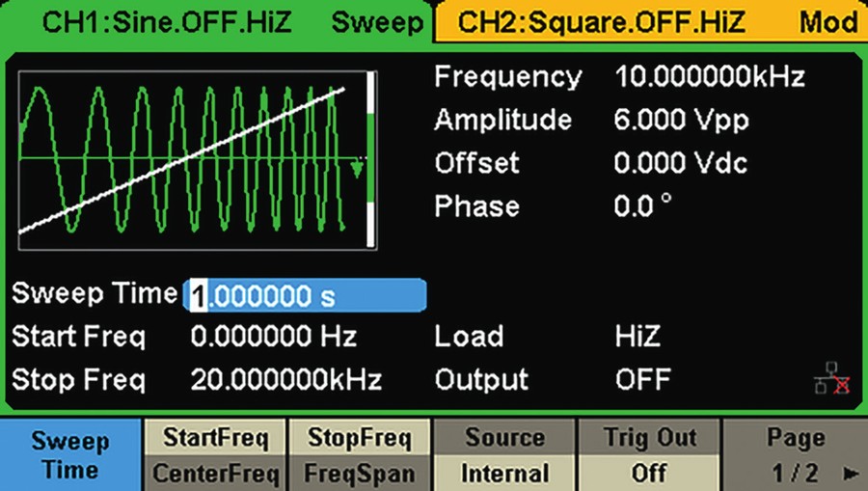The image size is (868, 491).
Task: Select the Sweep Time softkey
Action: coord(70,455)
